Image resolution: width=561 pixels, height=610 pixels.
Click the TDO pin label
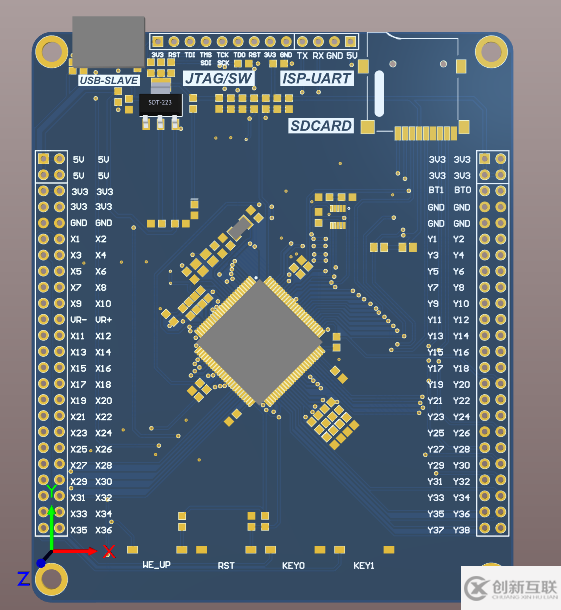[239, 55]
